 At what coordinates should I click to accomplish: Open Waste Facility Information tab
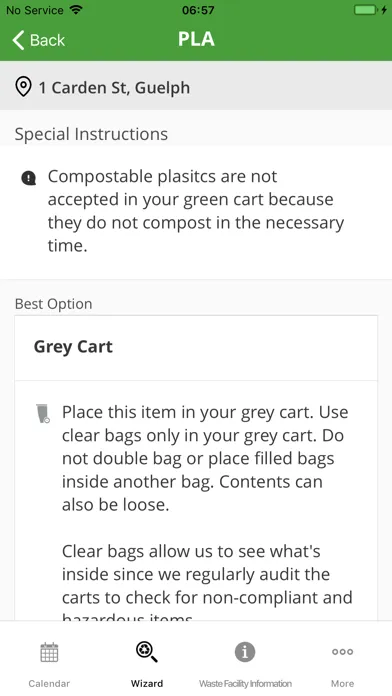245,684
